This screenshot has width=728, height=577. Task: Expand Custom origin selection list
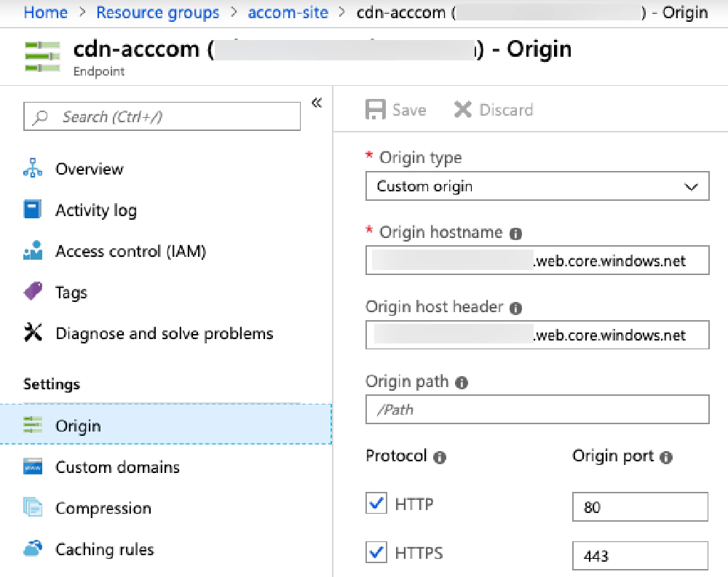[x=690, y=186]
